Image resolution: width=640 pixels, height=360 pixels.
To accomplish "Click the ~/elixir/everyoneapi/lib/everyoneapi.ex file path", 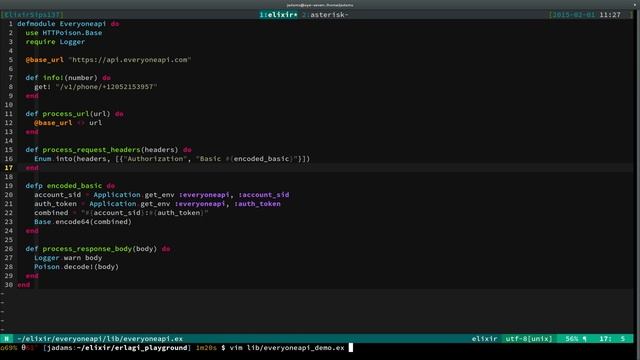I will (x=100, y=339).
